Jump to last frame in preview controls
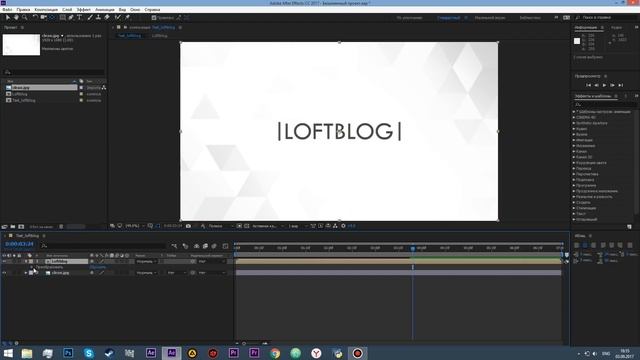Image resolution: width=640 pixels, height=360 pixels. (620, 85)
